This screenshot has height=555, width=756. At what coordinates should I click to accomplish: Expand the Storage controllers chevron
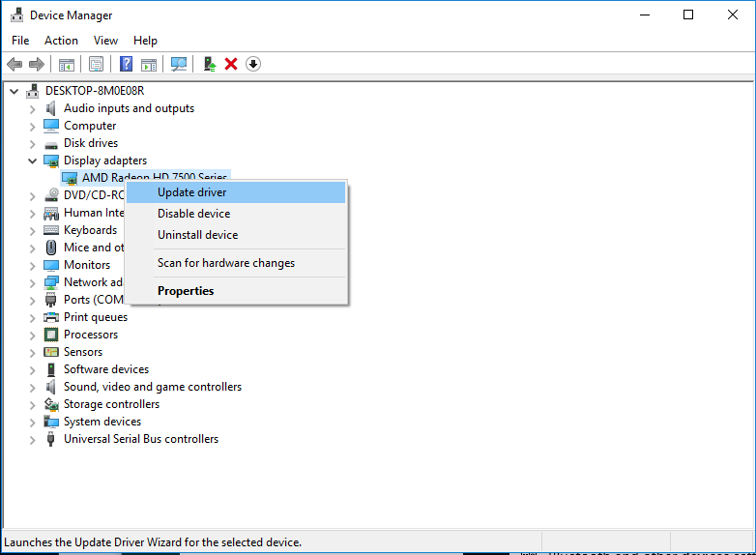(32, 405)
